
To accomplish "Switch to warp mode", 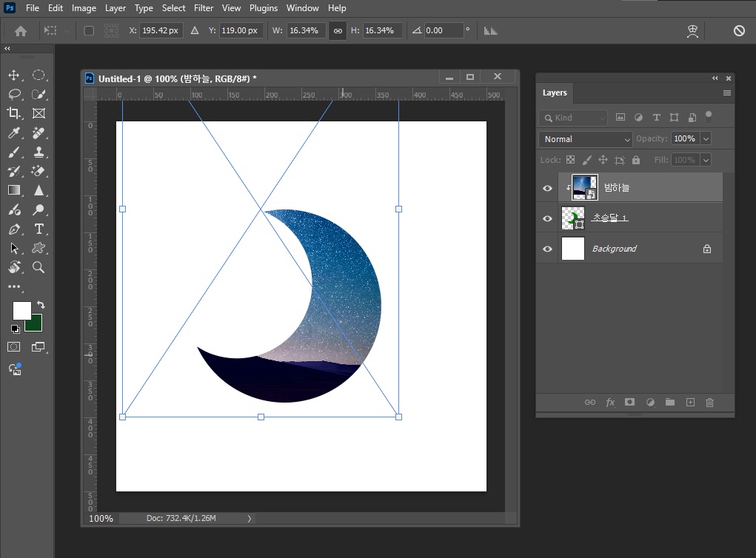I will coord(692,31).
